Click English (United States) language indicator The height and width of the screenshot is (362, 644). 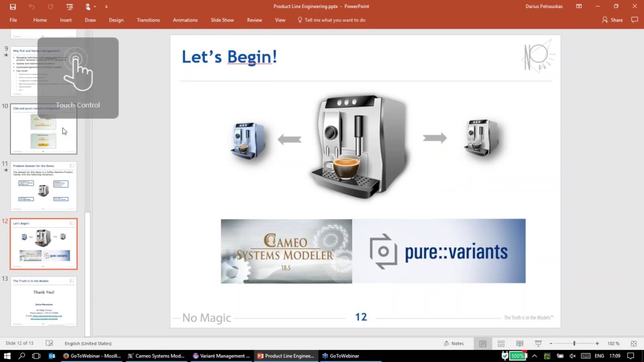pos(88,343)
